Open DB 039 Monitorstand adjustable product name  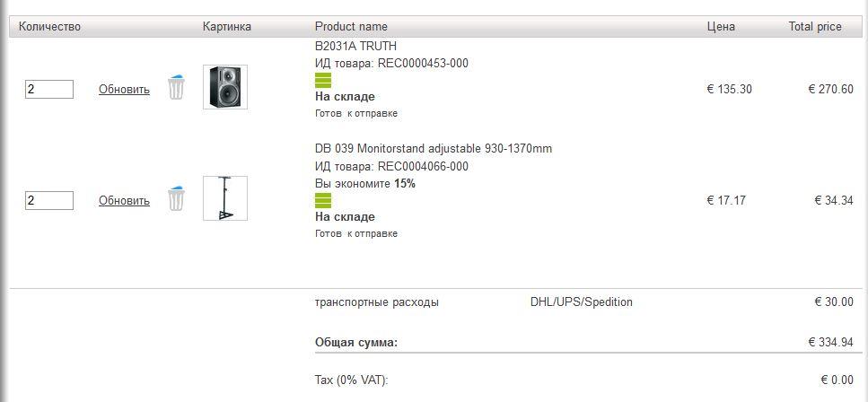434,148
